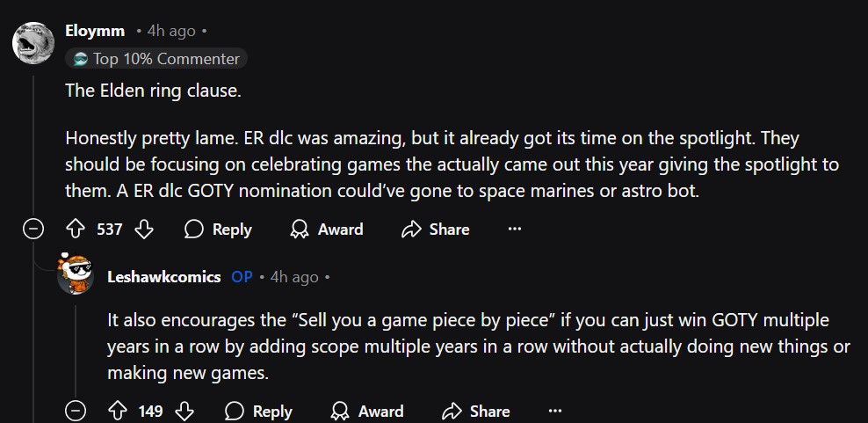The image size is (868, 423).
Task: Upvote the Eloymm comment
Action: [75, 230]
